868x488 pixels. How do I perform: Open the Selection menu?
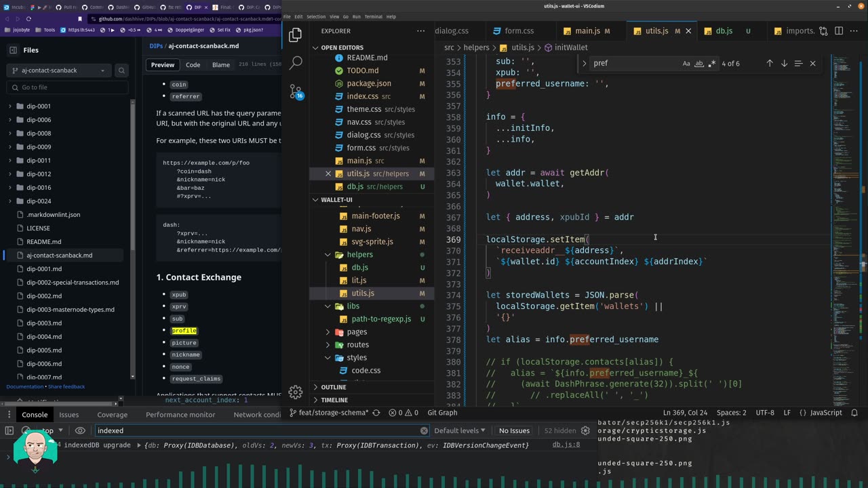tap(316, 16)
